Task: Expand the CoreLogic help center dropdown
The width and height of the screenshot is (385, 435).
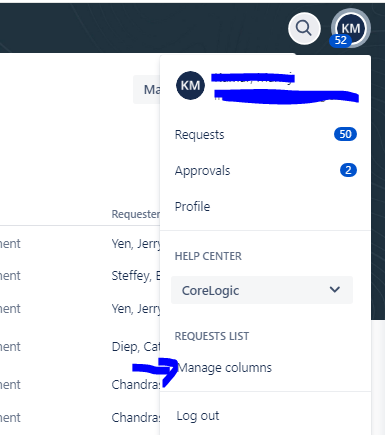Action: [x=262, y=290]
